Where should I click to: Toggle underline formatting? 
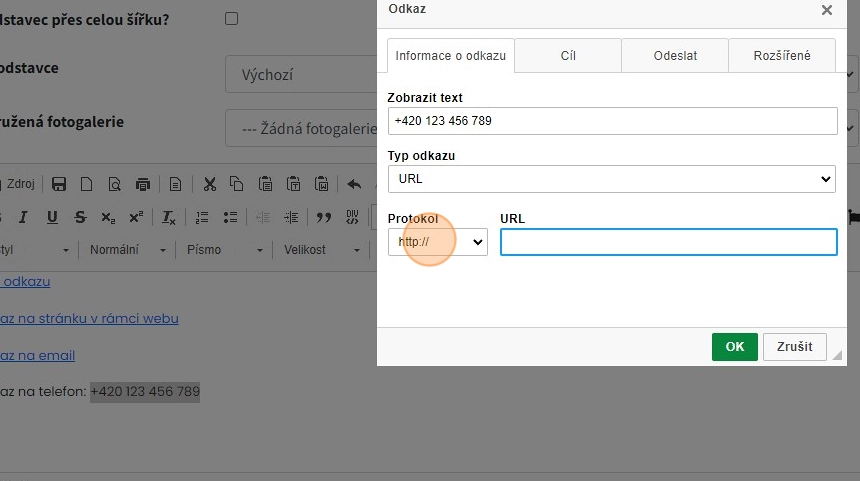52,217
